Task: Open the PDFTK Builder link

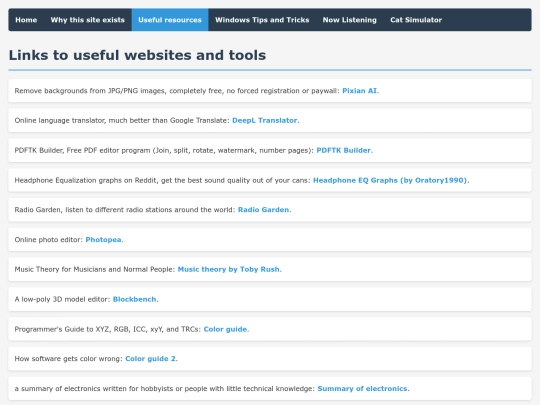Action: tap(343, 150)
